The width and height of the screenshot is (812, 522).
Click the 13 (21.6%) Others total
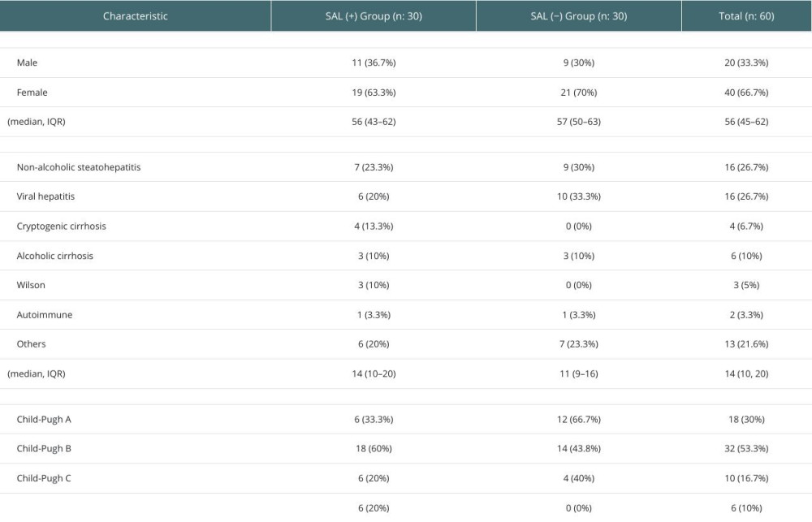coord(746,344)
